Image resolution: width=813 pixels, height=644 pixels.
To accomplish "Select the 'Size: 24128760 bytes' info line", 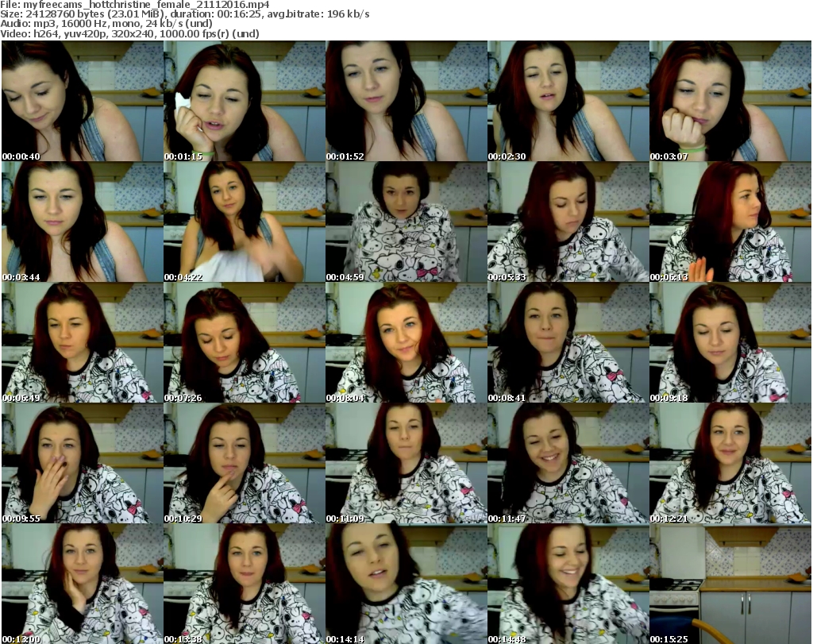I will click(185, 14).
